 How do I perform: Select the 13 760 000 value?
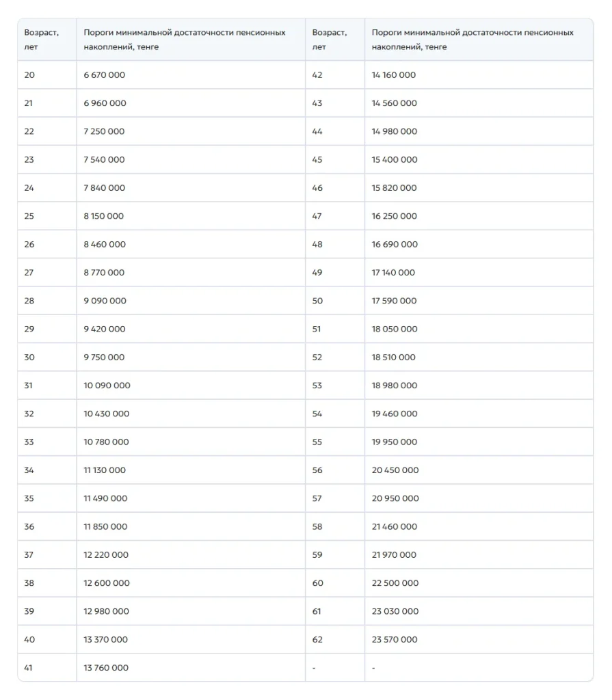tap(191, 667)
